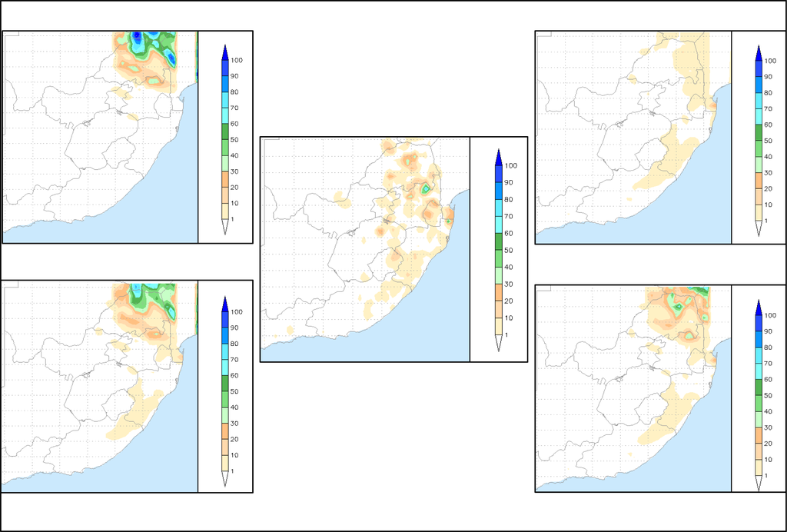Select the orange 20-30 swatch in center legend
Viewport: 787px width, 532px height.
coord(498,292)
